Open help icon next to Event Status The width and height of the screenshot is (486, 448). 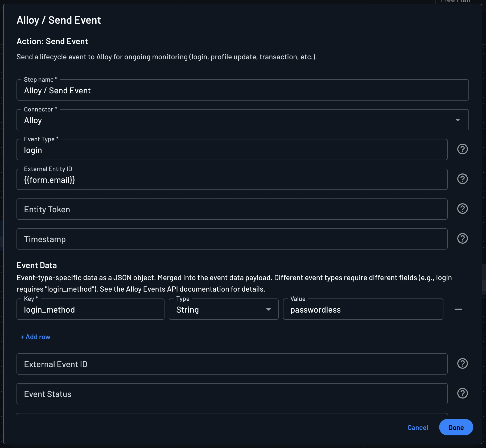pyautogui.click(x=462, y=393)
